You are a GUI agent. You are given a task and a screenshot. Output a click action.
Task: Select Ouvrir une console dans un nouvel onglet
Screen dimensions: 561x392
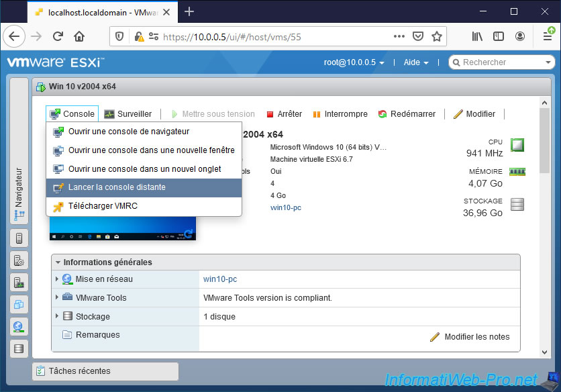[x=144, y=168]
